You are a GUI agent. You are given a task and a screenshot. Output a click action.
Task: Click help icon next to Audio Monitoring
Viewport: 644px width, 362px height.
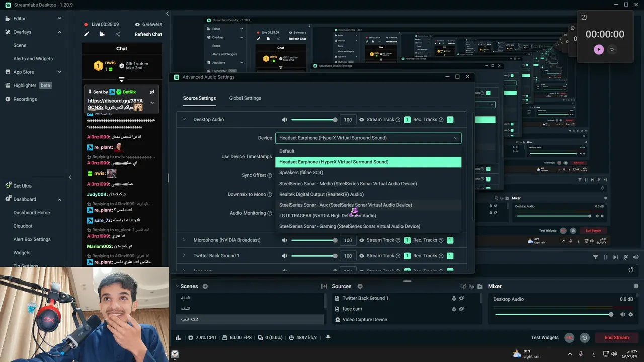(270, 213)
